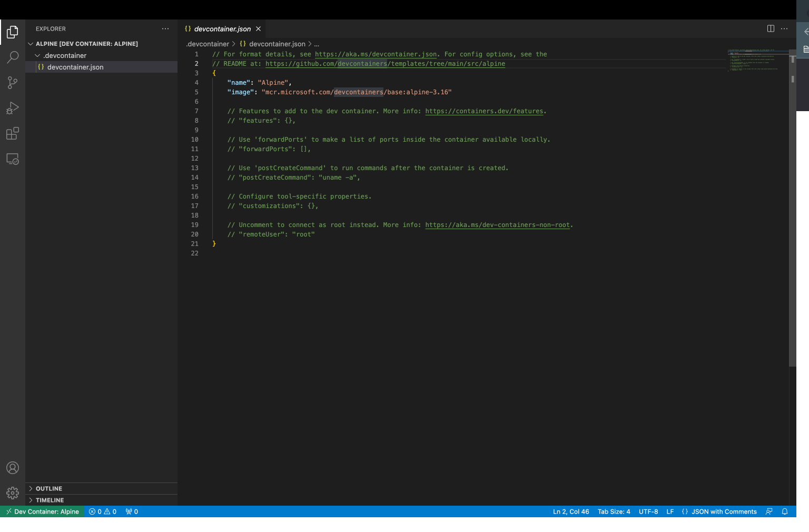Select the devcontainer.json editor tab
This screenshot has height=532, width=809.
point(221,29)
